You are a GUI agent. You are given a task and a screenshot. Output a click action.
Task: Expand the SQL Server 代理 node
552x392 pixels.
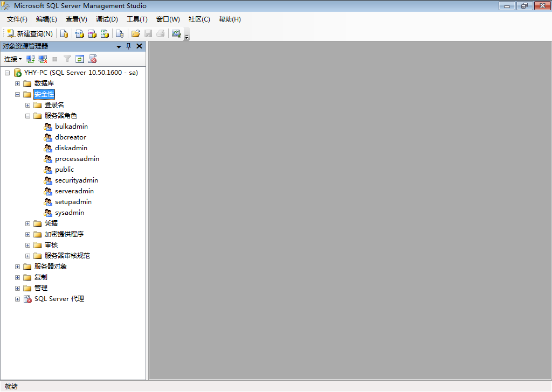[17, 299]
